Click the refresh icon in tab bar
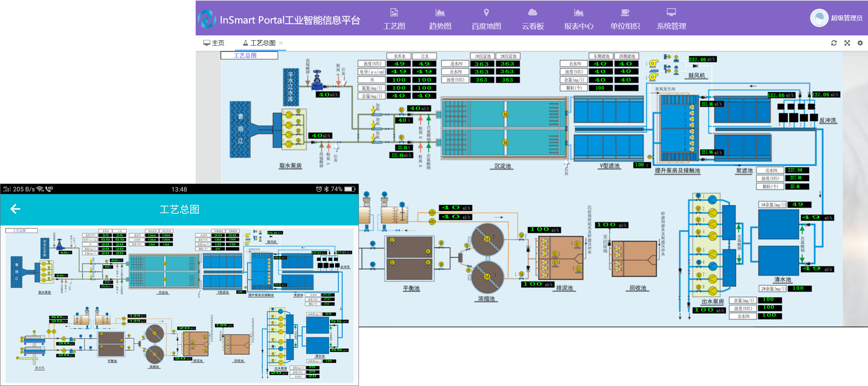This screenshot has height=386, width=868. click(834, 43)
